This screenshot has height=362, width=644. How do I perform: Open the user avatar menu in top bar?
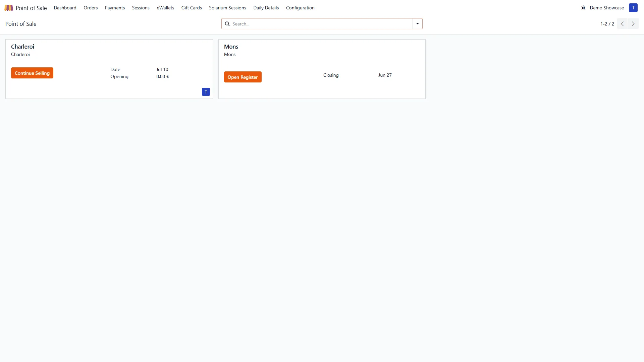point(633,8)
